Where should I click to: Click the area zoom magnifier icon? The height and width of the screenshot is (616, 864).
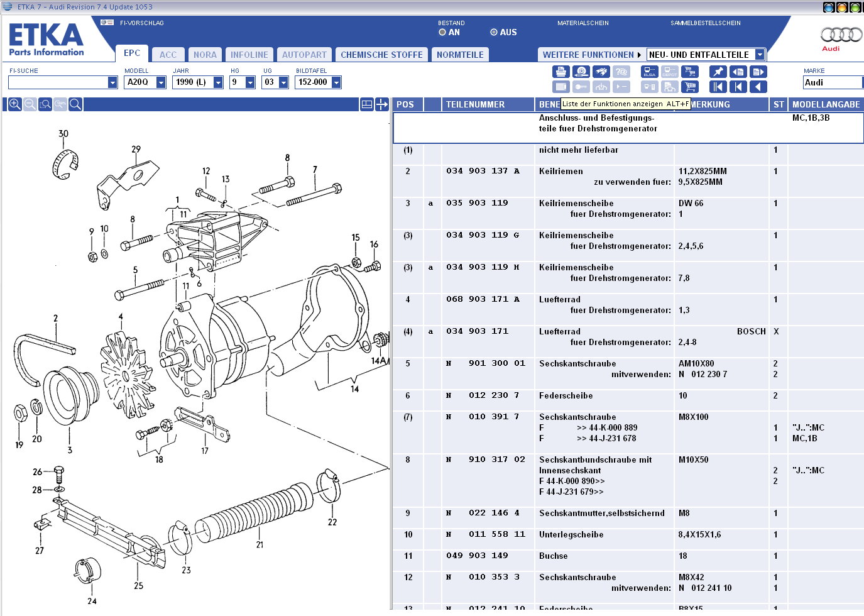45,104
